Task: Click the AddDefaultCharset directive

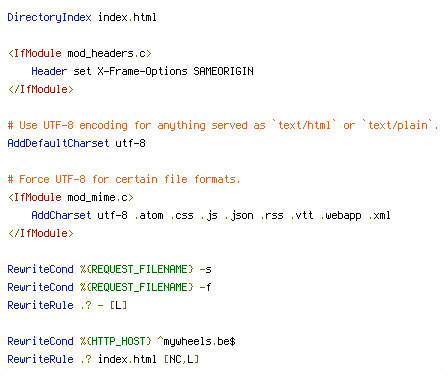Action: point(58,143)
